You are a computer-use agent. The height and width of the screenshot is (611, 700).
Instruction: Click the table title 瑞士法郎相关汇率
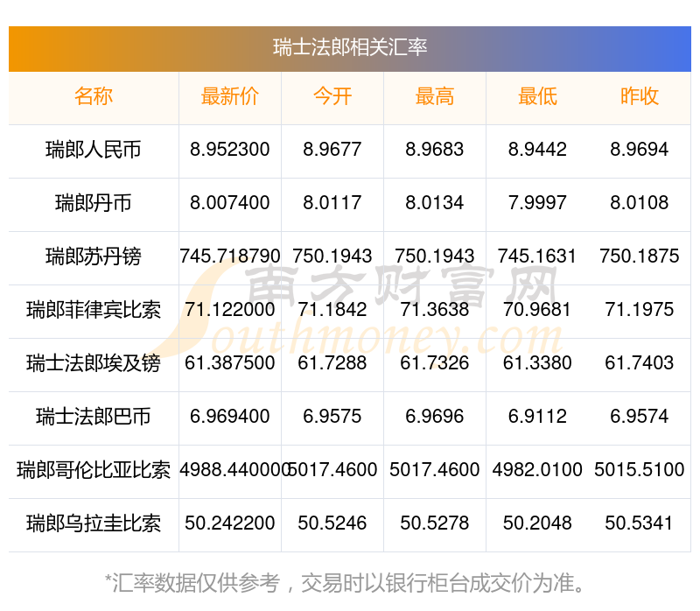click(350, 47)
